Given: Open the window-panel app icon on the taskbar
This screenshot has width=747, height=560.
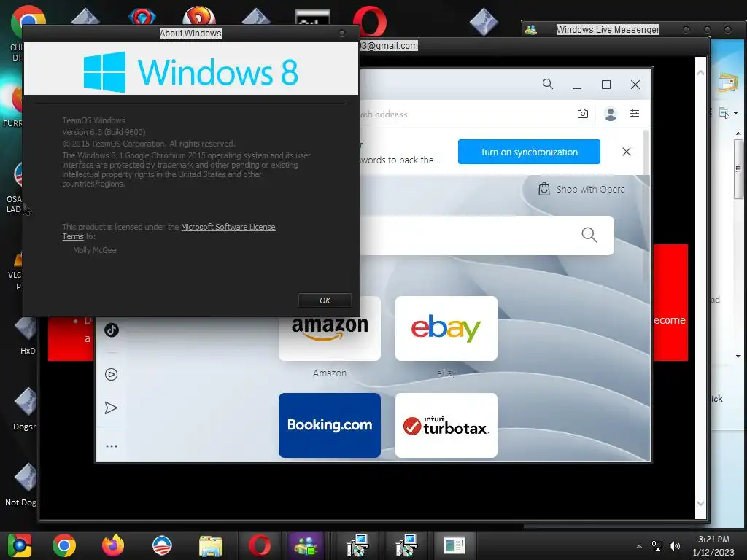Looking at the screenshot, I should (x=454, y=545).
